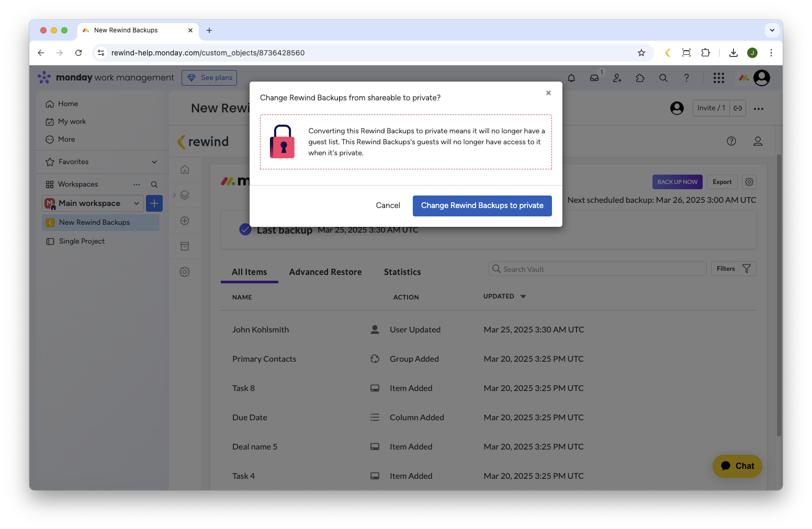Confirm Change Rewind Backups to private

[482, 205]
